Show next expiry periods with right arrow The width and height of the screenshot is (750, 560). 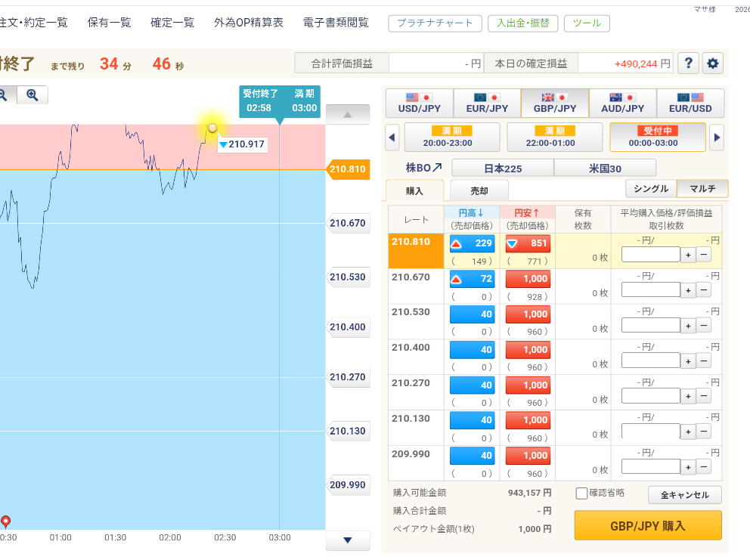click(x=717, y=138)
